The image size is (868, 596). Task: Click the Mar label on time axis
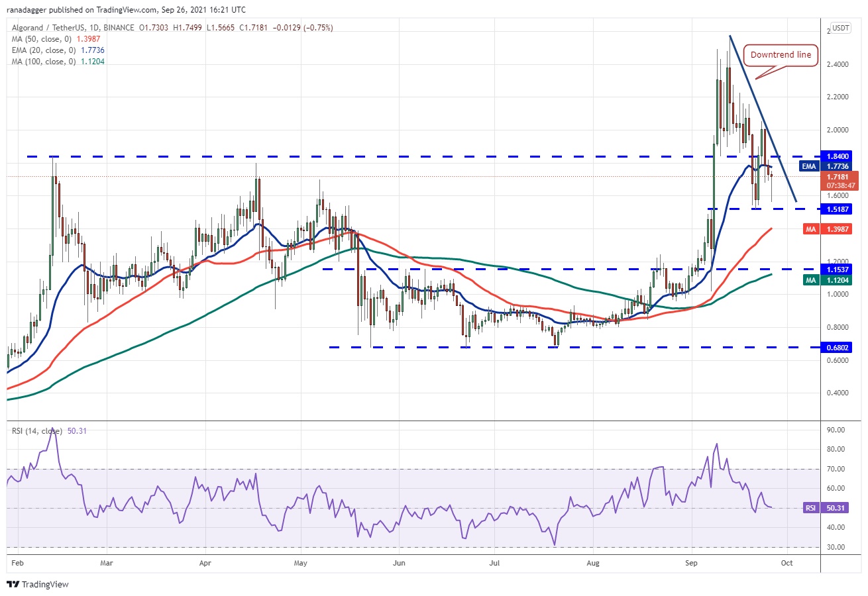pos(106,562)
